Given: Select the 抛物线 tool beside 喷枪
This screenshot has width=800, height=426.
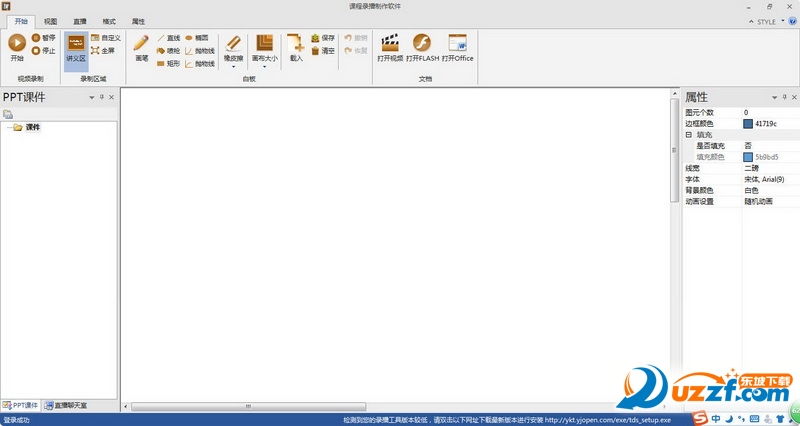Looking at the screenshot, I should click(x=199, y=51).
